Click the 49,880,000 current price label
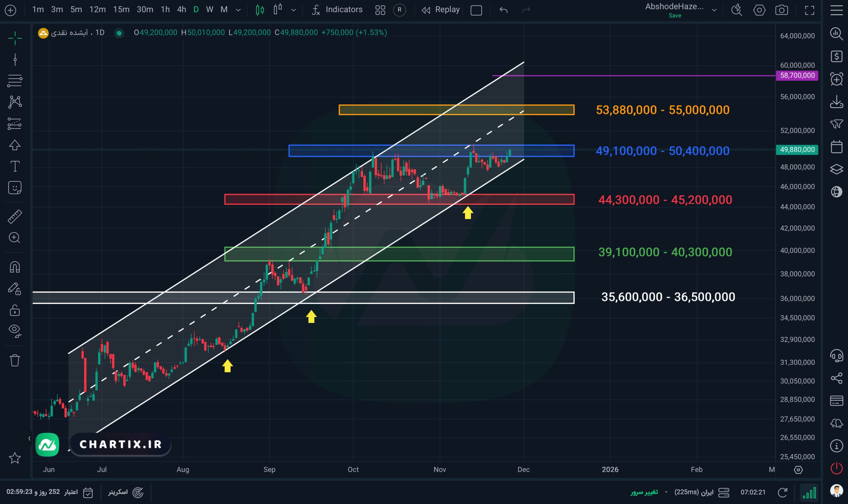 (797, 150)
